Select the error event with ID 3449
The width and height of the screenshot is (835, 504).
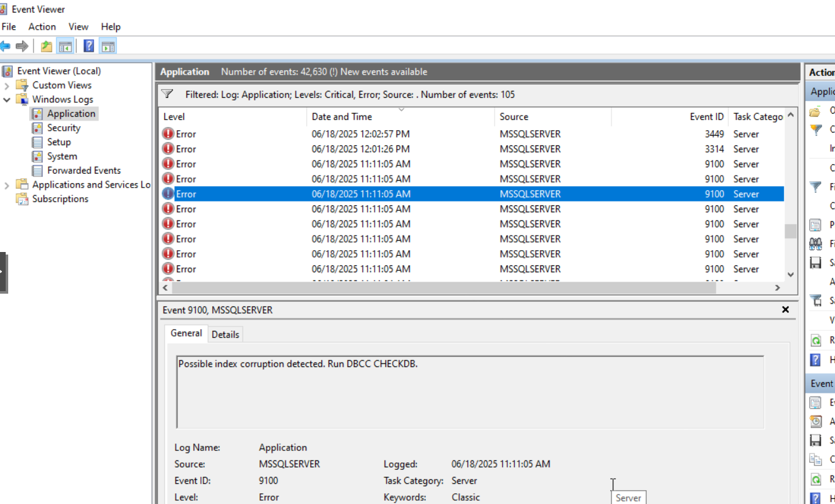click(x=471, y=134)
